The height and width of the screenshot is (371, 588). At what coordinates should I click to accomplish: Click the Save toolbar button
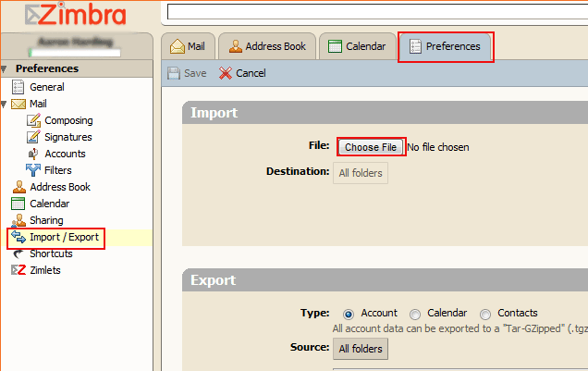pos(187,73)
